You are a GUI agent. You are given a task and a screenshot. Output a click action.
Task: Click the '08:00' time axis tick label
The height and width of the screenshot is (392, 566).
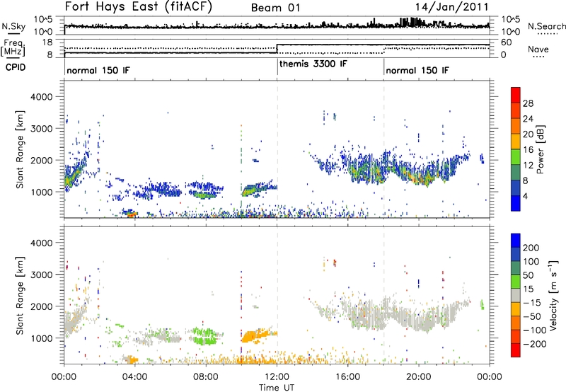206,377
